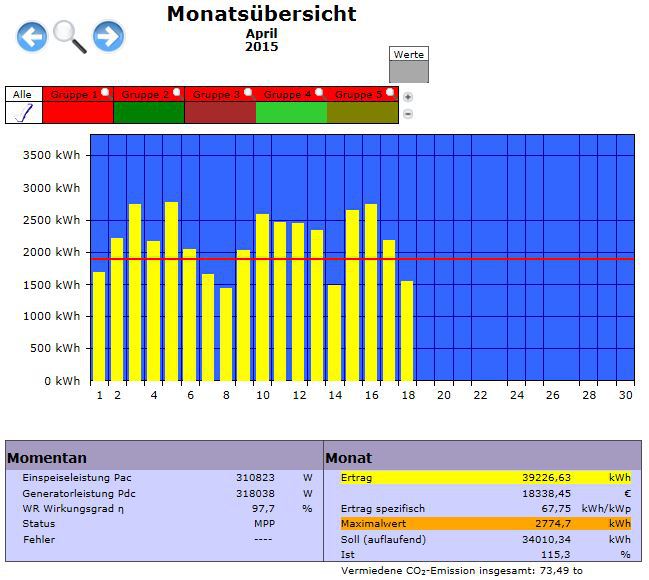Click the checkmark icon under Alle
Viewport: 649px width, 580px height.
(x=22, y=112)
